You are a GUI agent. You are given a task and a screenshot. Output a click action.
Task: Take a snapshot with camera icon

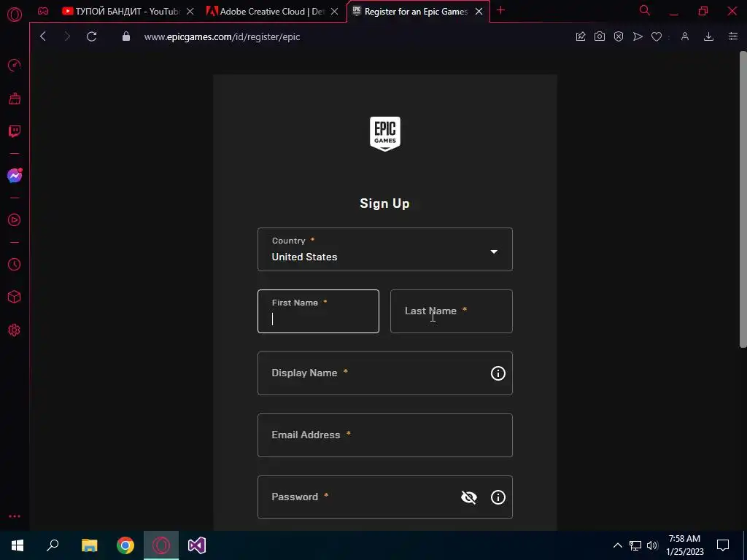tap(600, 36)
